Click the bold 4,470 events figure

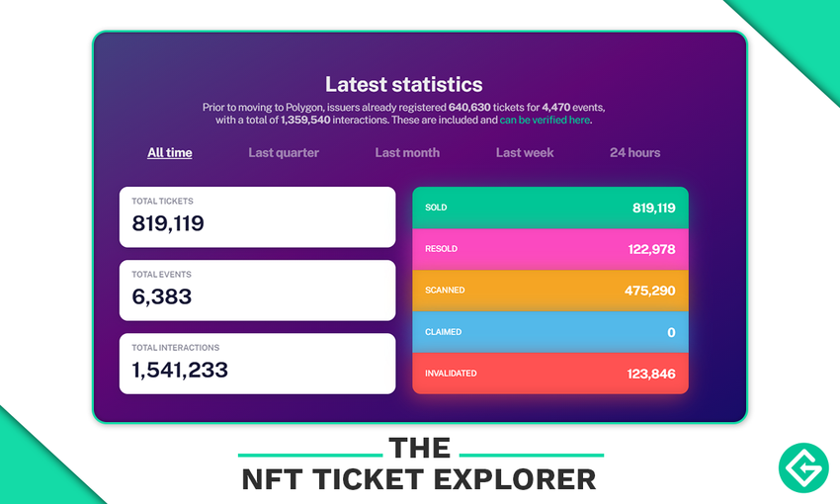[x=557, y=107]
